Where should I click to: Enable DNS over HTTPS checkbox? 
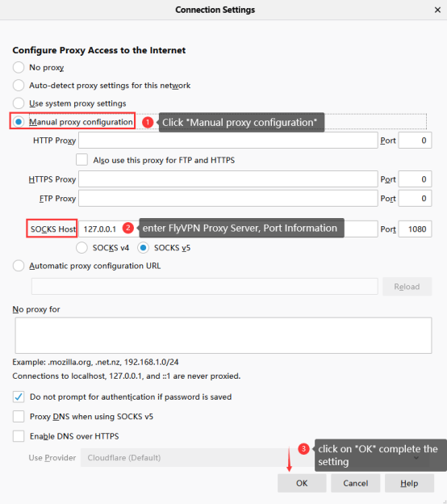click(x=19, y=436)
